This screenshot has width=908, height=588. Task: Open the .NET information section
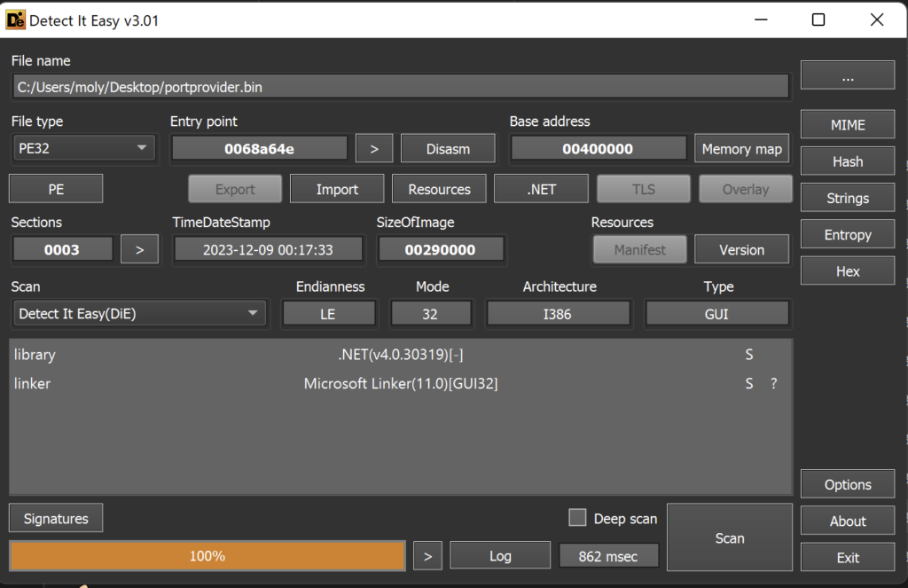pos(541,189)
